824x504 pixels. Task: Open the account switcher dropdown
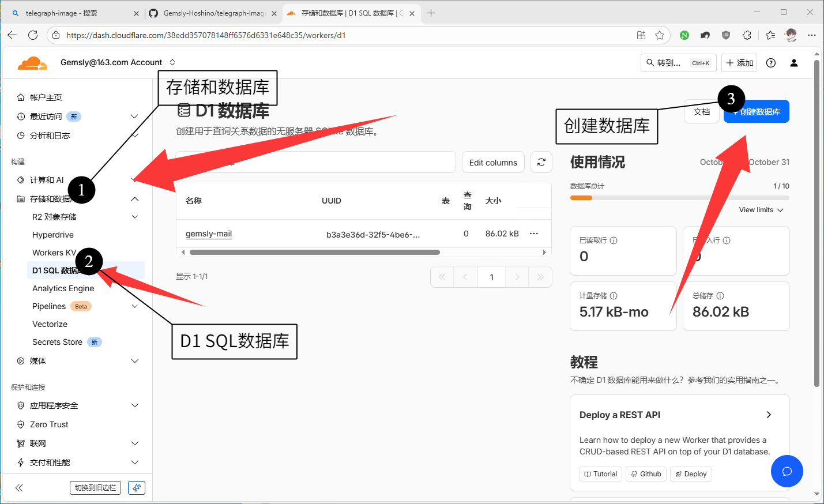coord(172,62)
